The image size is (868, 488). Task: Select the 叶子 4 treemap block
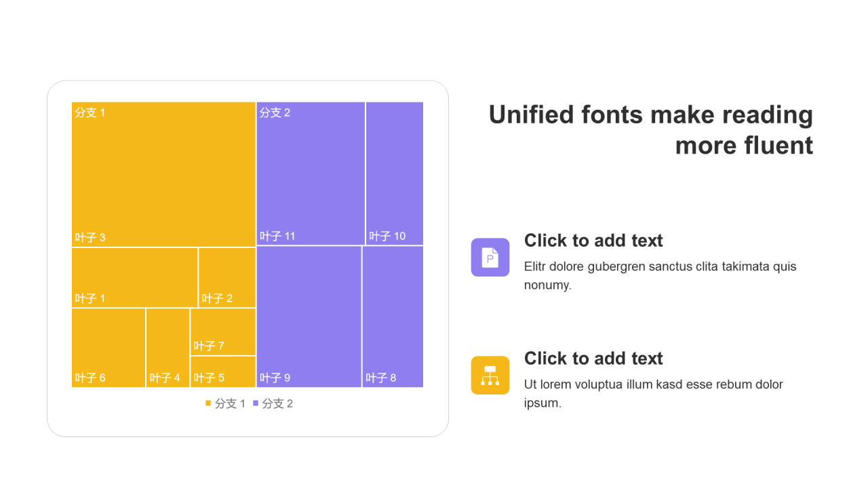[167, 348]
